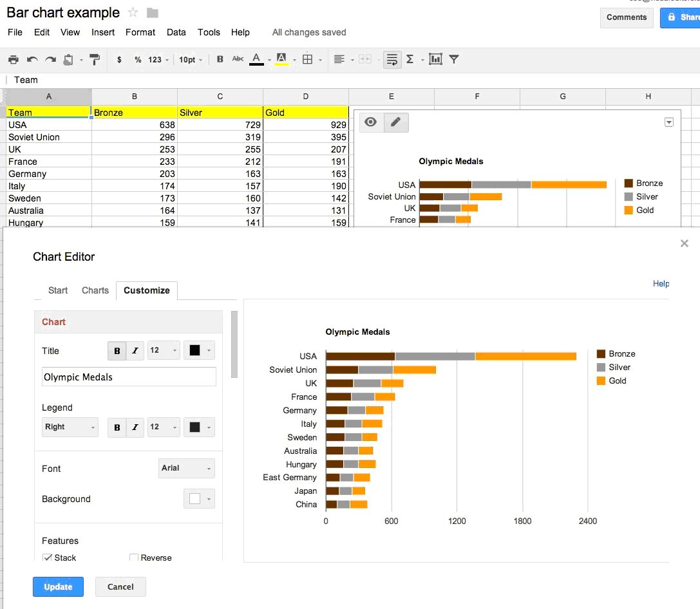Open the 123 number format dropdown
The image size is (700, 609).
tap(158, 59)
